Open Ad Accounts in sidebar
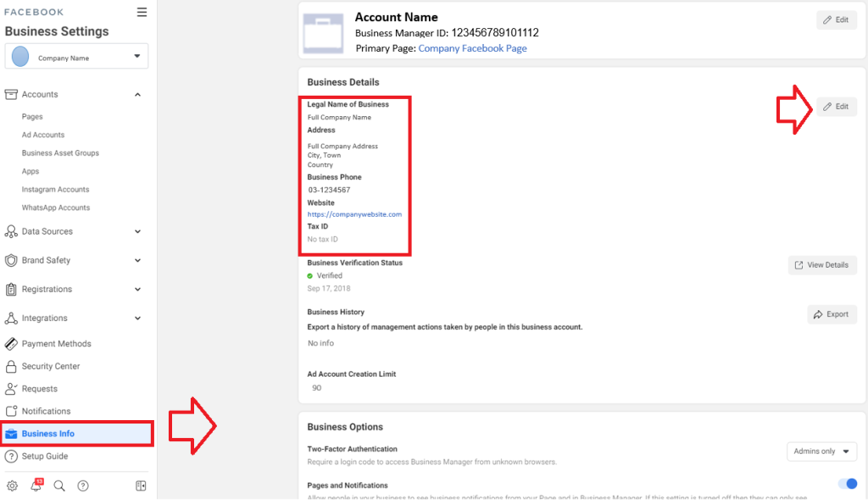 43,135
